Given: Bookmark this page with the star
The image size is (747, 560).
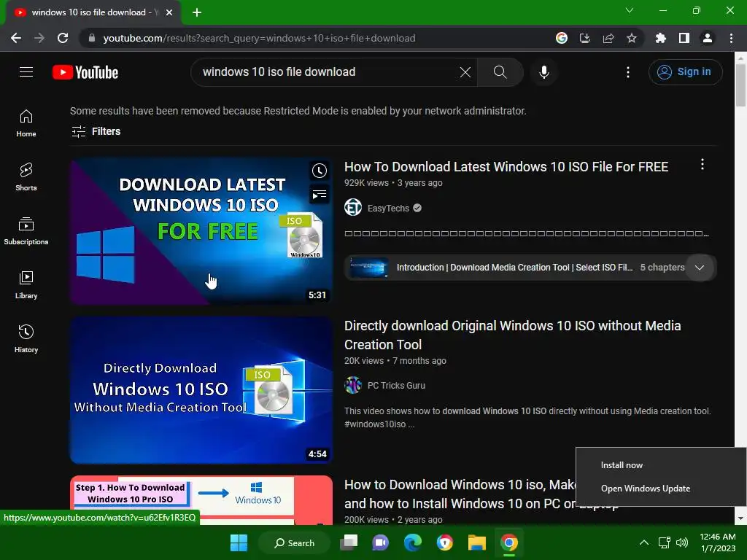Looking at the screenshot, I should [x=632, y=38].
